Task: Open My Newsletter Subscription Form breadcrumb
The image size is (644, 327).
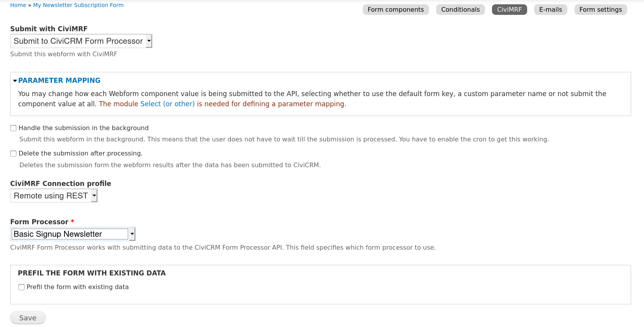Action: pyautogui.click(x=78, y=5)
